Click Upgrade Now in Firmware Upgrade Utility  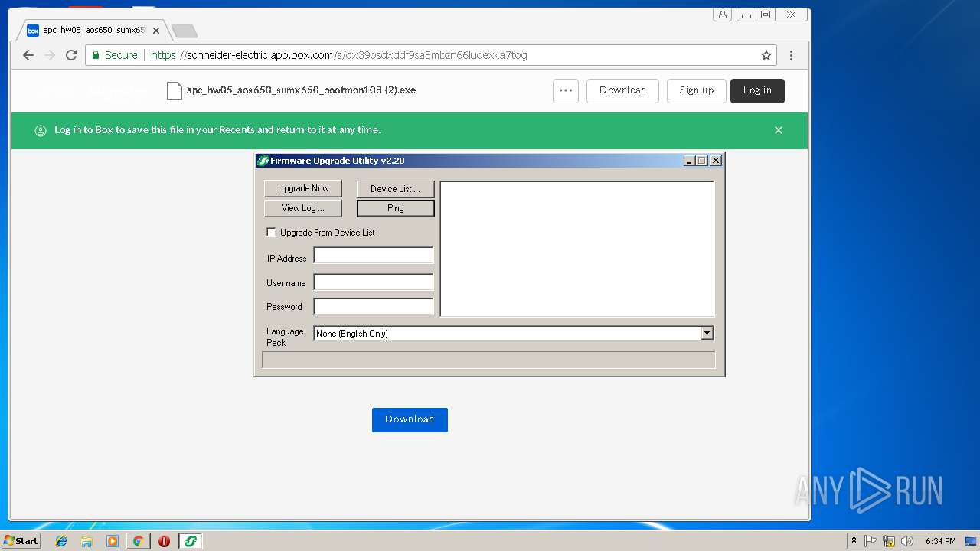tap(303, 188)
